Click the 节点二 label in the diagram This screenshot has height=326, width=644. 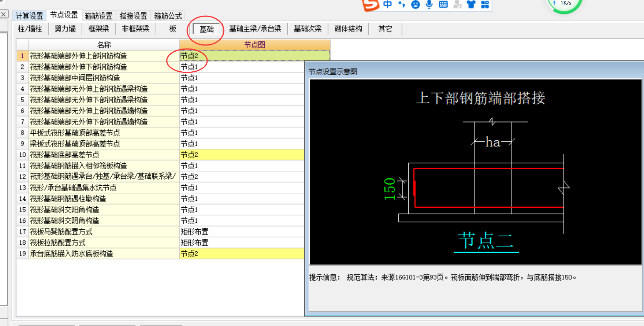click(486, 240)
